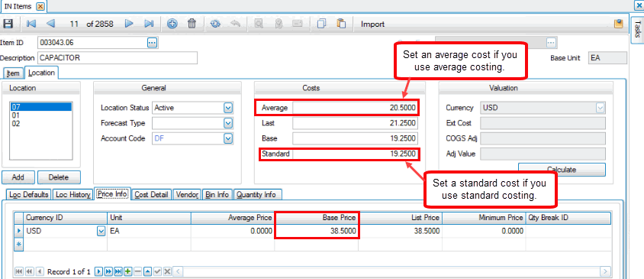Open the lookup ellipsis beside grayed top field
The height and width of the screenshot is (279, 644).
tap(551, 42)
